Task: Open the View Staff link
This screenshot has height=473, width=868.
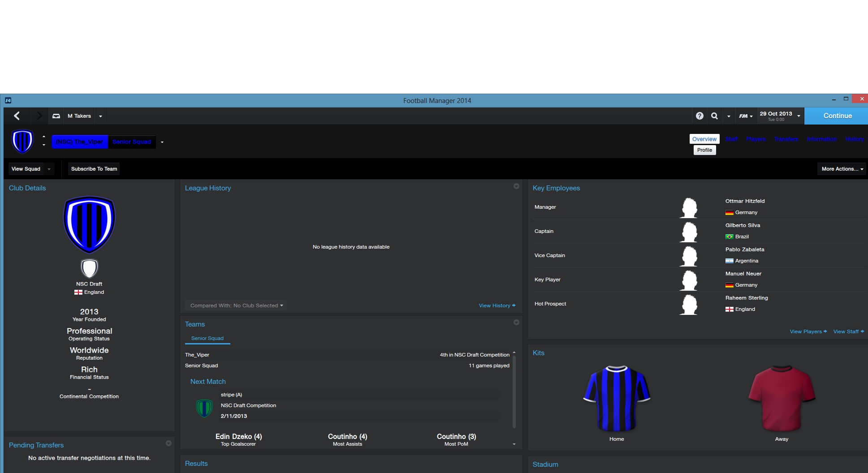Action: coord(848,331)
